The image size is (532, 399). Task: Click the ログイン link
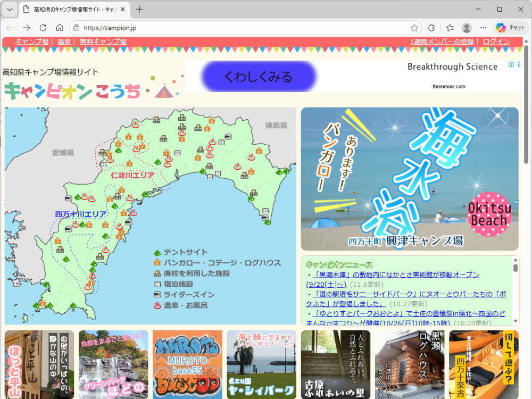point(496,41)
